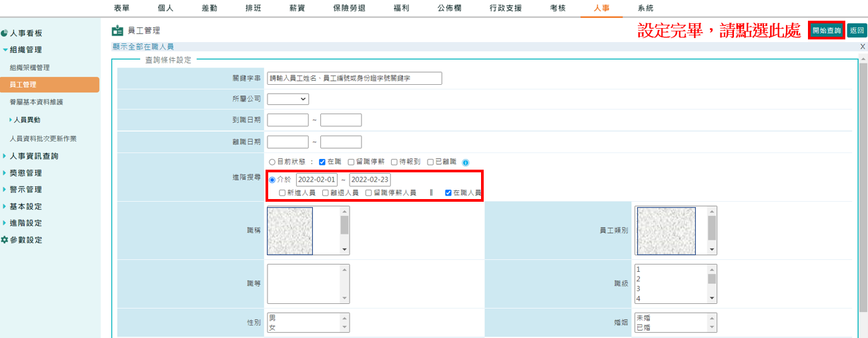Viewport: 868px width, 338px height.
Task: Open 人事看板 in the sidebar
Action: 25,33
